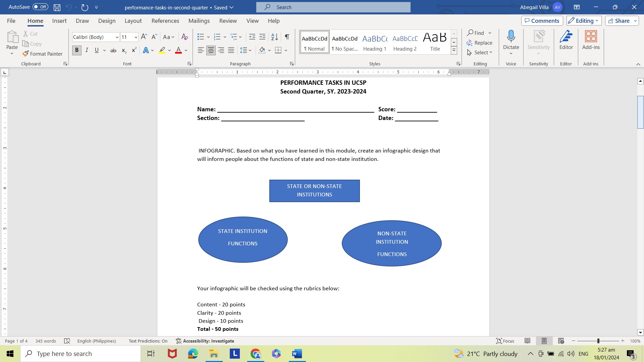Choose a font color swatch
This screenshot has width=644, height=362.
coord(178,50)
